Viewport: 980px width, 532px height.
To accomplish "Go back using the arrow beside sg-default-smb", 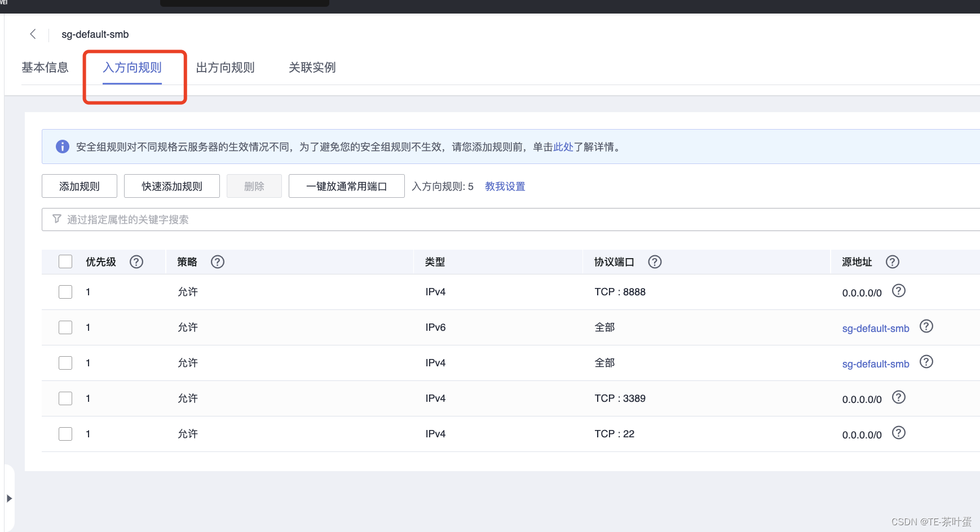I will tap(33, 34).
